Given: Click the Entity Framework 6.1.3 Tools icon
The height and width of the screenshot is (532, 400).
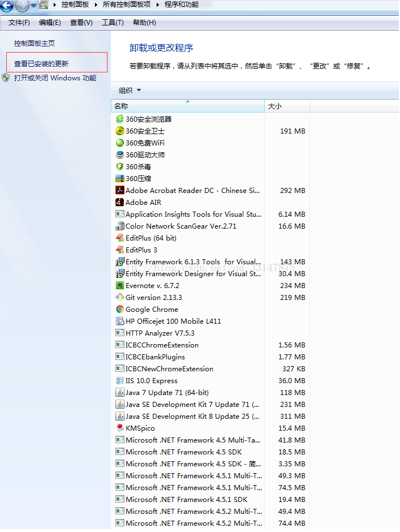Looking at the screenshot, I should click(x=120, y=261).
